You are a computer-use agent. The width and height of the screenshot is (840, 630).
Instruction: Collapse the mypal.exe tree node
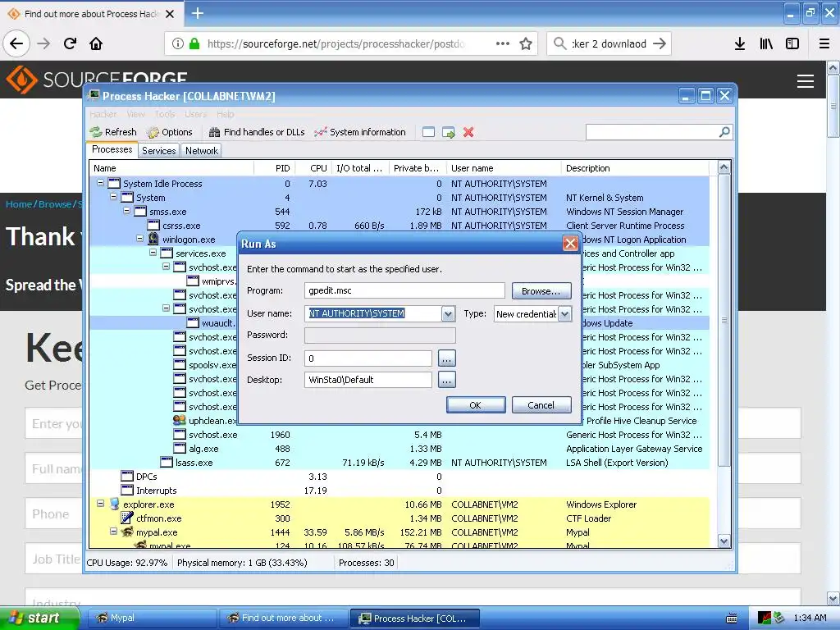pyautogui.click(x=113, y=532)
